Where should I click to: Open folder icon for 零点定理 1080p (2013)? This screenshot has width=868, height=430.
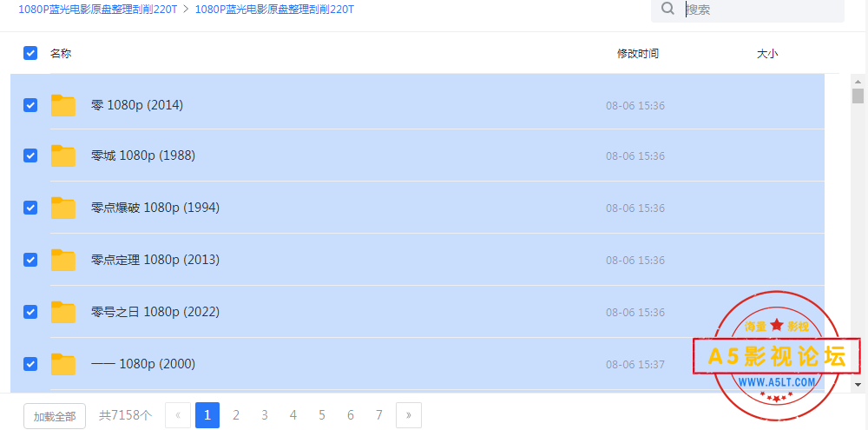coord(63,260)
